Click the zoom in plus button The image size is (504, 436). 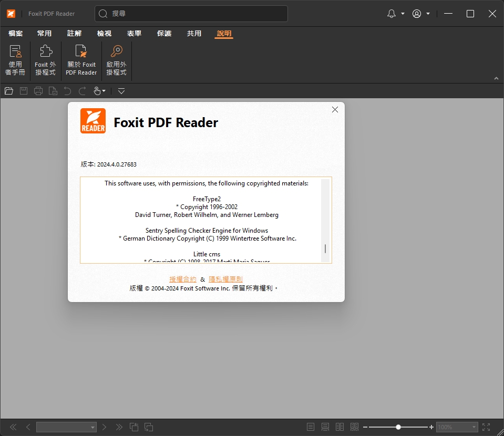coord(431,427)
